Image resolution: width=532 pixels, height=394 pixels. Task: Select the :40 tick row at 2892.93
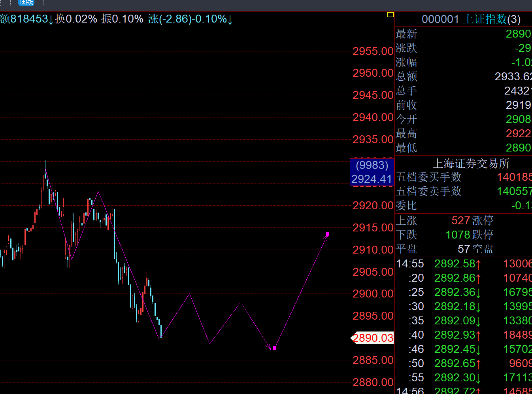point(464,335)
